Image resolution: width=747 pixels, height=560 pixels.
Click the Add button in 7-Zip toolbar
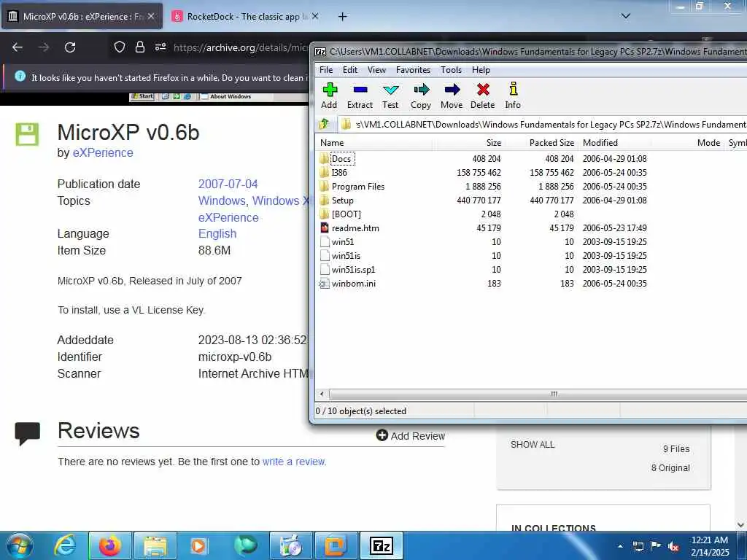[x=329, y=96]
